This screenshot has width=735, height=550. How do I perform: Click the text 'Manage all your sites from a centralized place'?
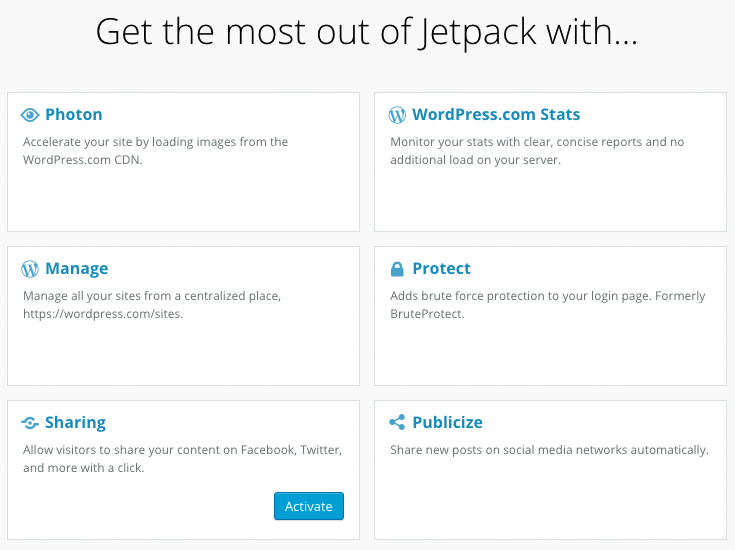[152, 296]
